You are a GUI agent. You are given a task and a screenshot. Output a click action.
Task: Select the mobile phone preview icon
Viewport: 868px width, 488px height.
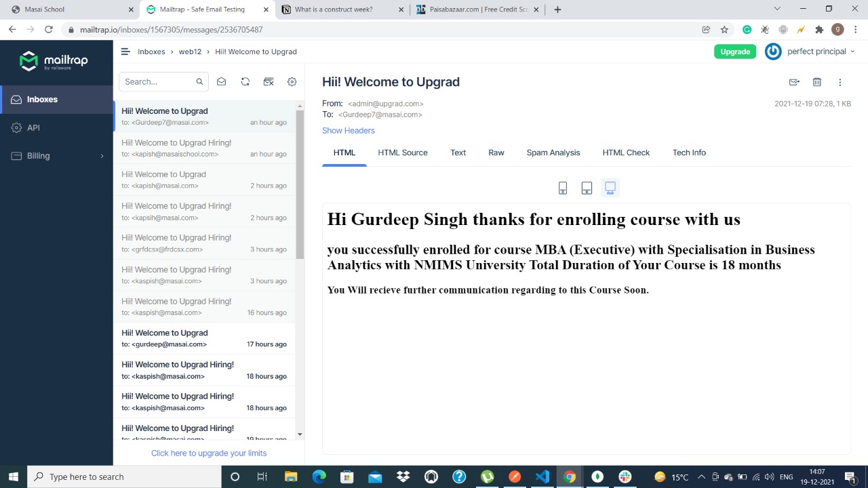(562, 188)
